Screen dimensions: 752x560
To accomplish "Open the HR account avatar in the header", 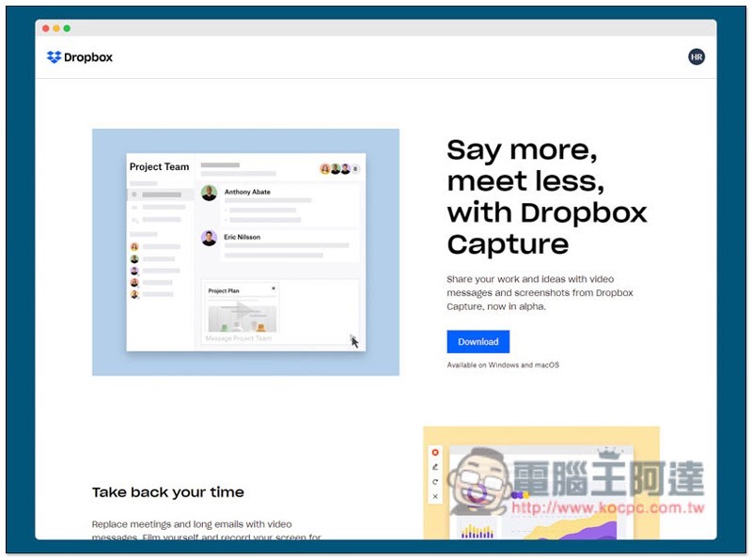I will point(697,57).
